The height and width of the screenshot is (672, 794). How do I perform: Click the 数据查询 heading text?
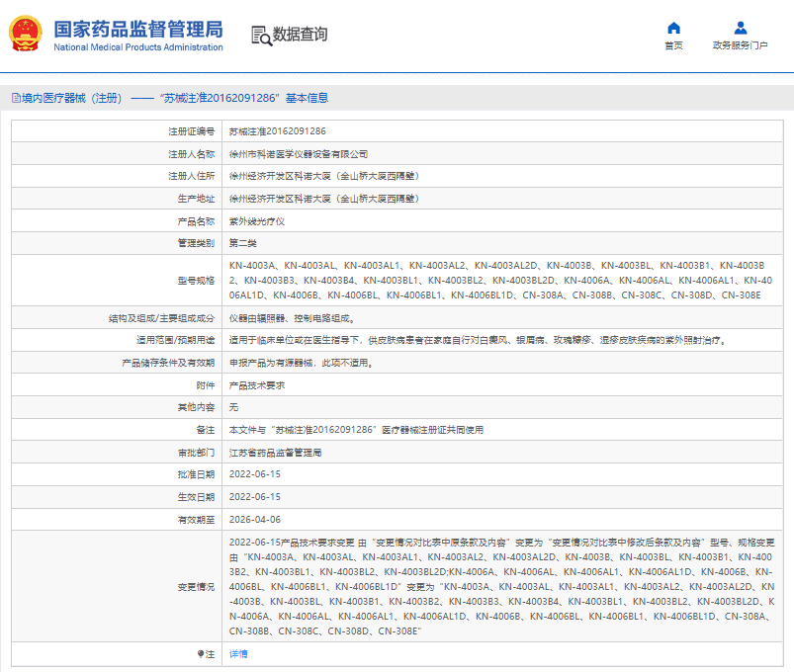click(x=301, y=35)
